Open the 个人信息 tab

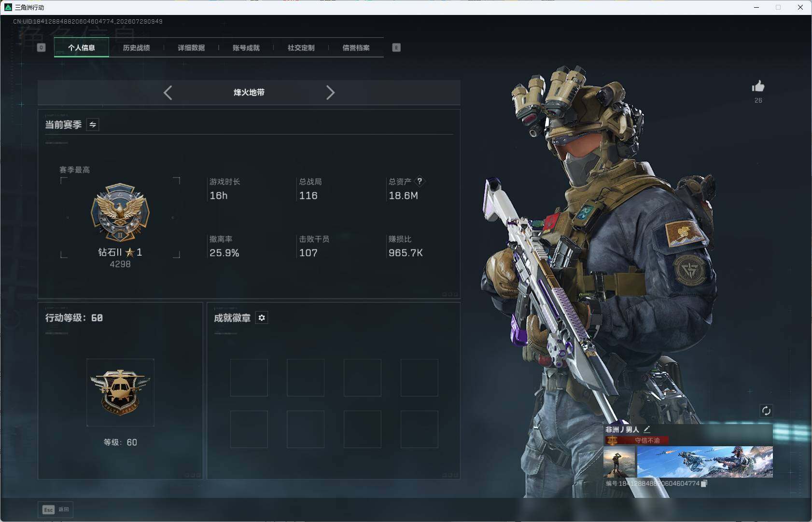82,47
